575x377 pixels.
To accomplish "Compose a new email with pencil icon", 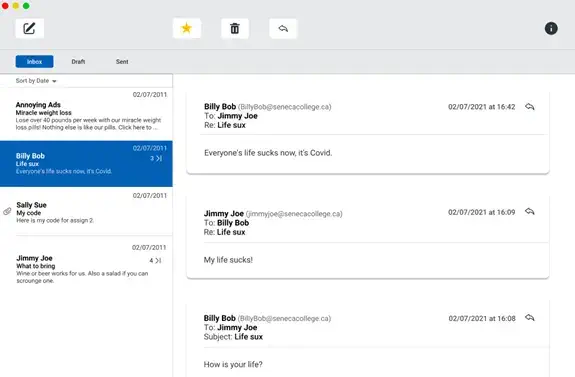I will [29, 29].
